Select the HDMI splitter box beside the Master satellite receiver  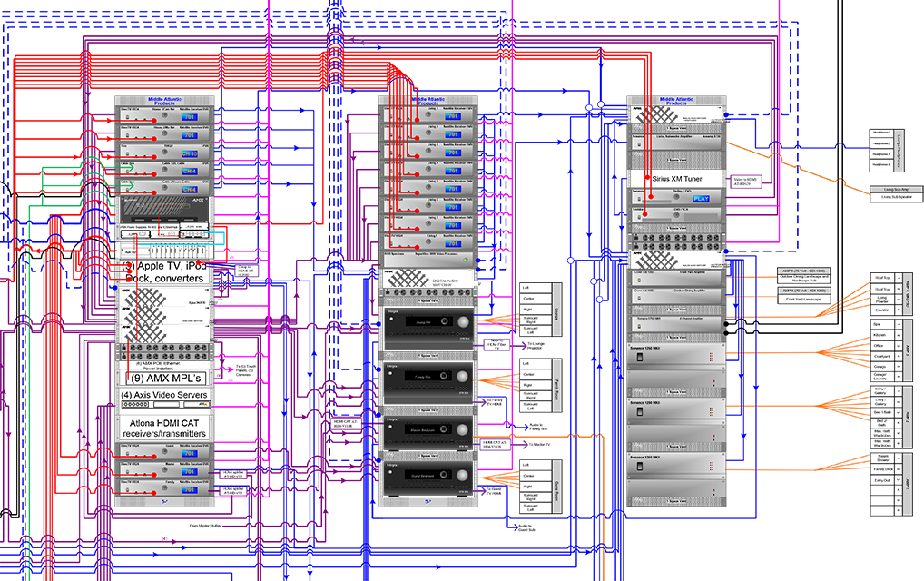[232, 474]
